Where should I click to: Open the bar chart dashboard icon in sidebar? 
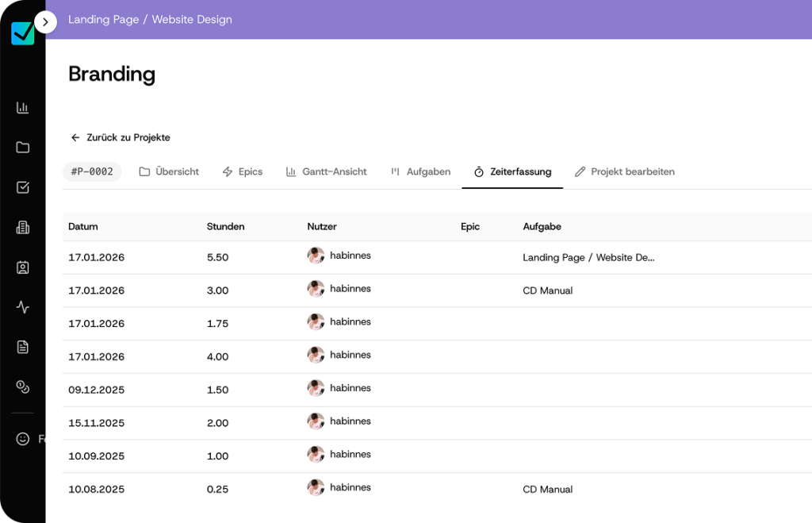pos(23,107)
